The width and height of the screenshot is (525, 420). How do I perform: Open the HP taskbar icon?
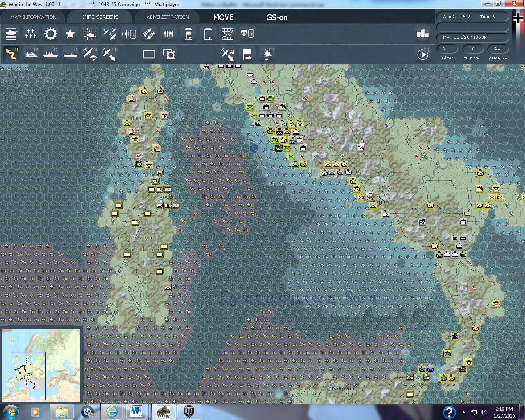click(x=87, y=412)
